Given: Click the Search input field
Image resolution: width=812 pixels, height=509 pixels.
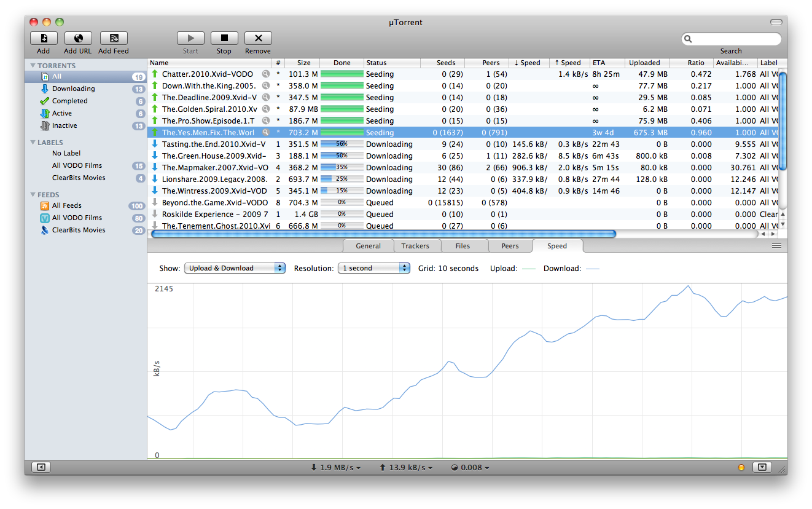Looking at the screenshot, I should click(731, 39).
